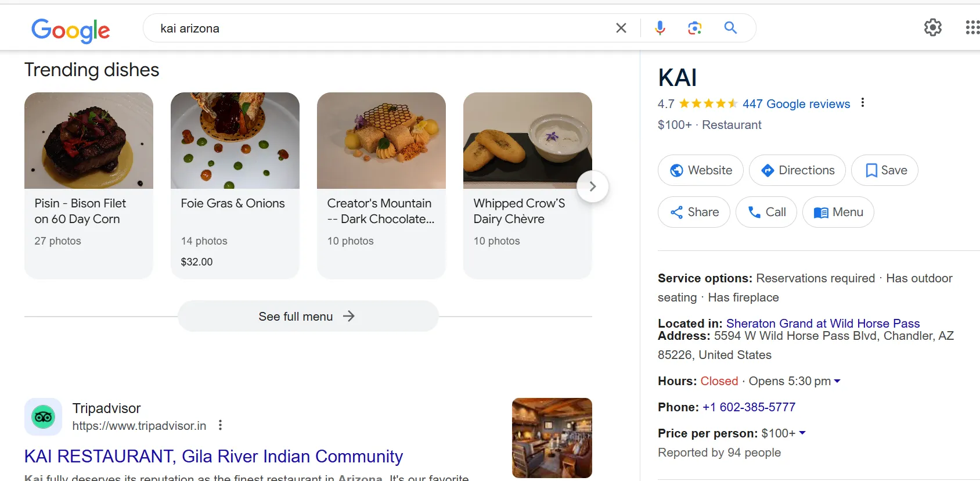Click the Call icon to phone KAI
980x481 pixels.
[754, 212]
